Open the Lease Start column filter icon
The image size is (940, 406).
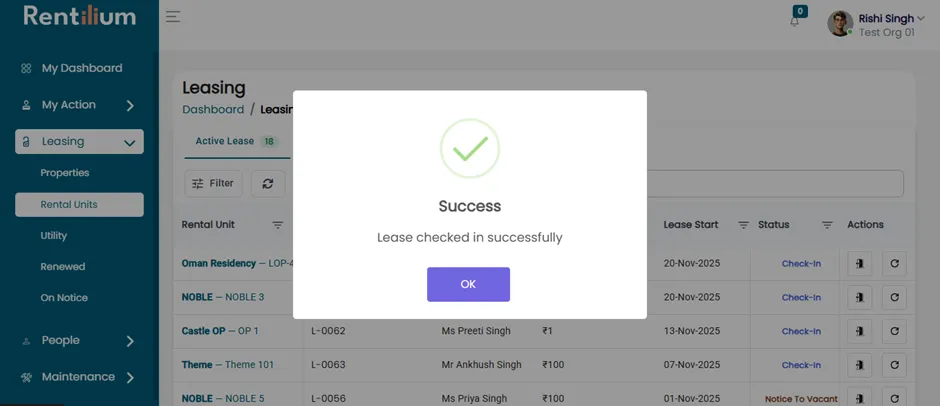(x=743, y=225)
